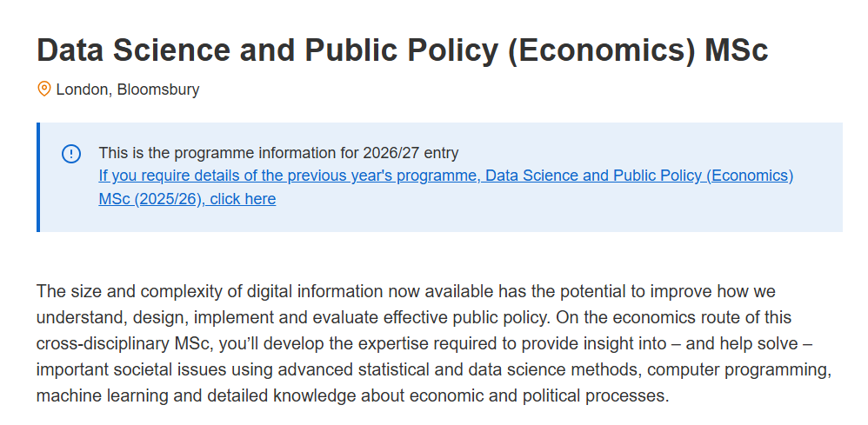Click the orange location pin icon
868x425 pixels.
pos(43,89)
